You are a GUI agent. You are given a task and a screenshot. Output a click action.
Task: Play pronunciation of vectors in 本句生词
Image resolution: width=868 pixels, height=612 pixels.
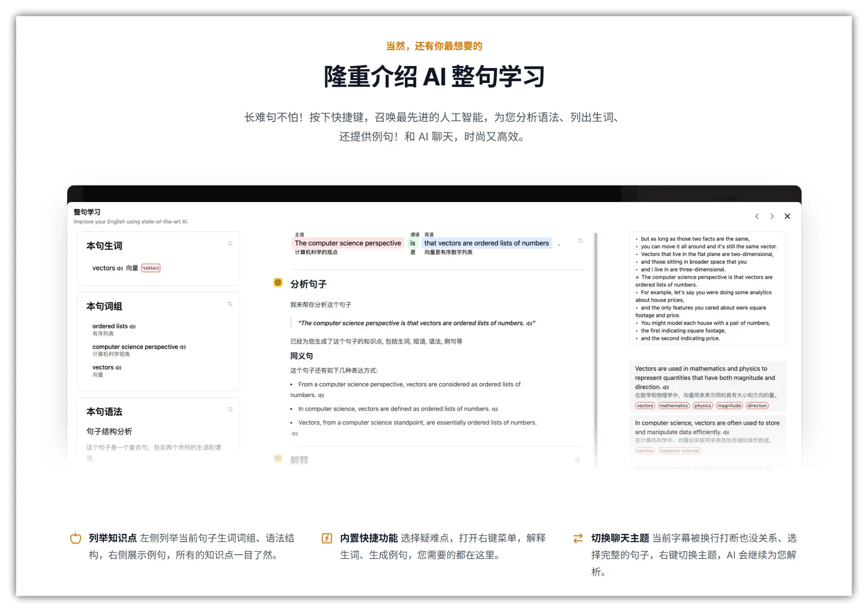tap(120, 269)
